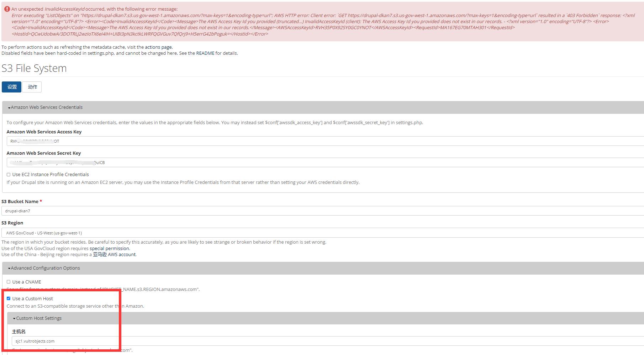Click the Amazon Web Services Access Key field
Screen dimensions: 644x355
point(142,141)
